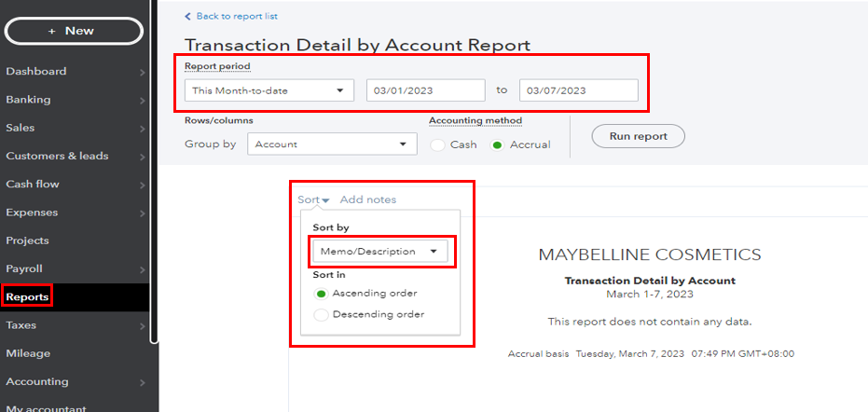Expand the Sales chevron arrow

tap(143, 129)
